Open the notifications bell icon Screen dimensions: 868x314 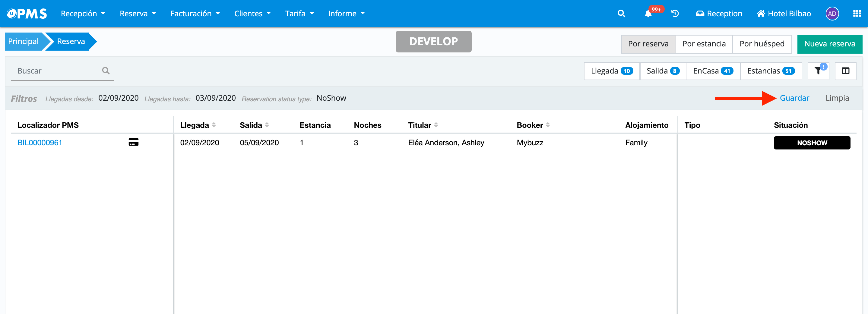[648, 14]
